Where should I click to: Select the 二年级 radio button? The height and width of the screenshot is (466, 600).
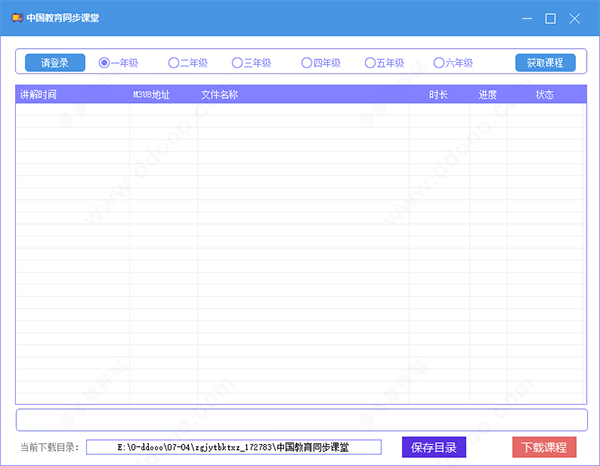pyautogui.click(x=188, y=63)
